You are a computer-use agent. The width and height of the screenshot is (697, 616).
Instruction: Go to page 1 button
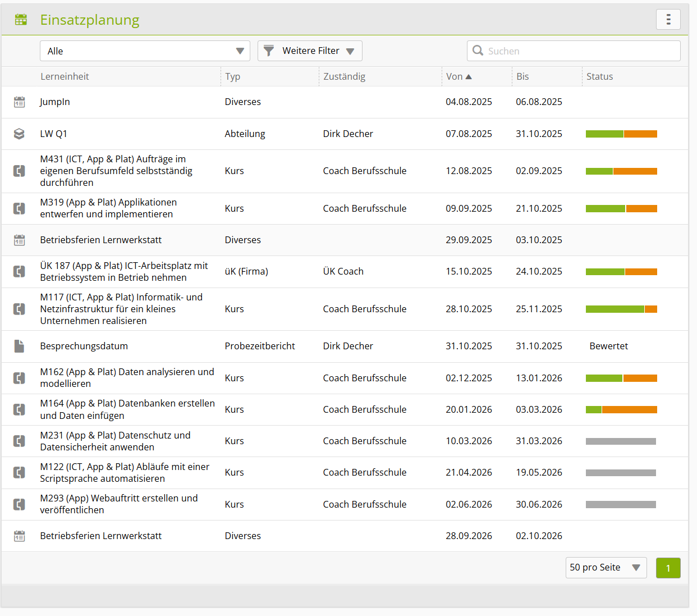tap(668, 568)
